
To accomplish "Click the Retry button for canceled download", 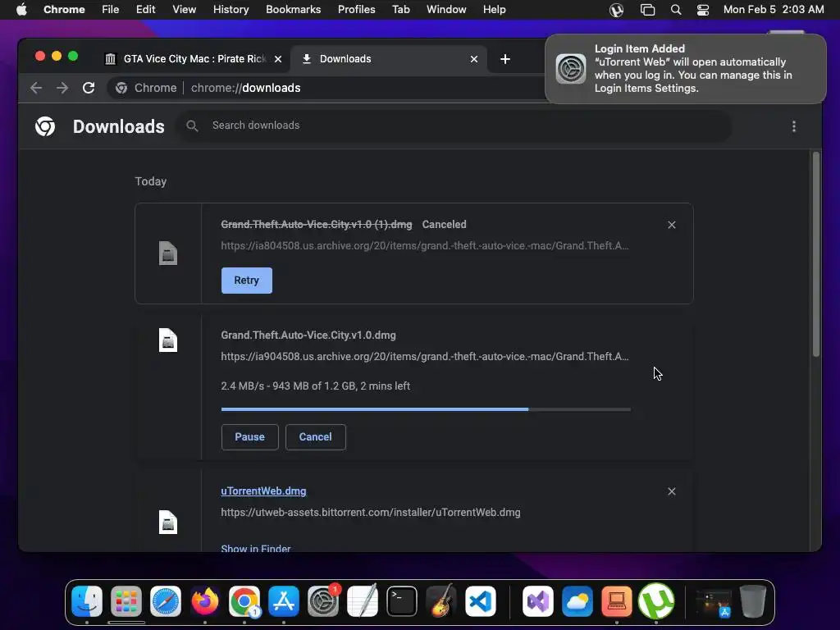I will point(246,281).
